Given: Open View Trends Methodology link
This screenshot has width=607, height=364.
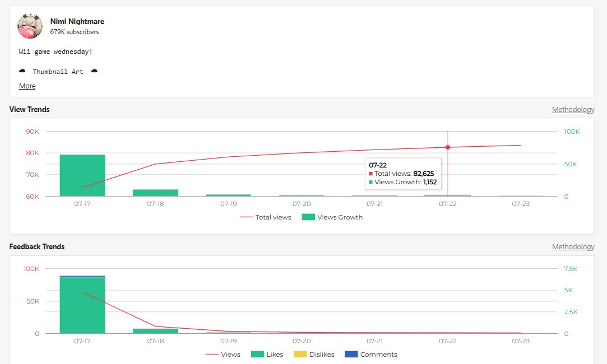Looking at the screenshot, I should point(573,109).
